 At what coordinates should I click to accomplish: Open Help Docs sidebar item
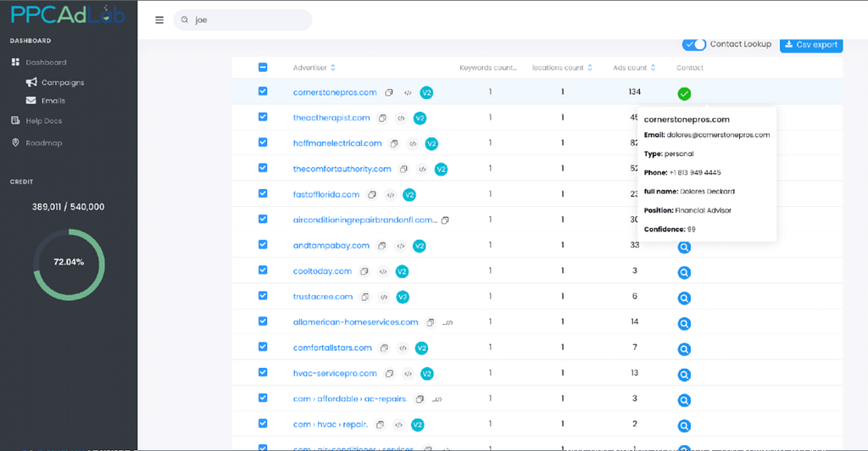43,120
